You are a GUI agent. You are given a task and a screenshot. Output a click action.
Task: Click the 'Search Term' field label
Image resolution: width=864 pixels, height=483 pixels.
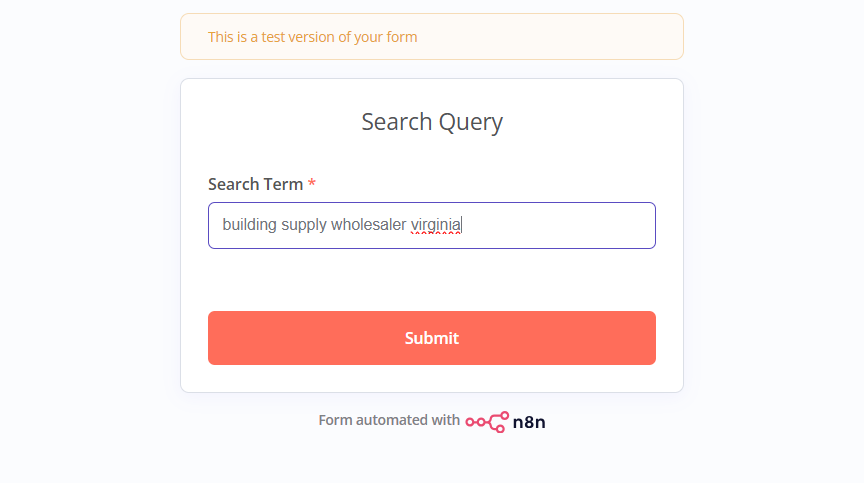point(255,184)
